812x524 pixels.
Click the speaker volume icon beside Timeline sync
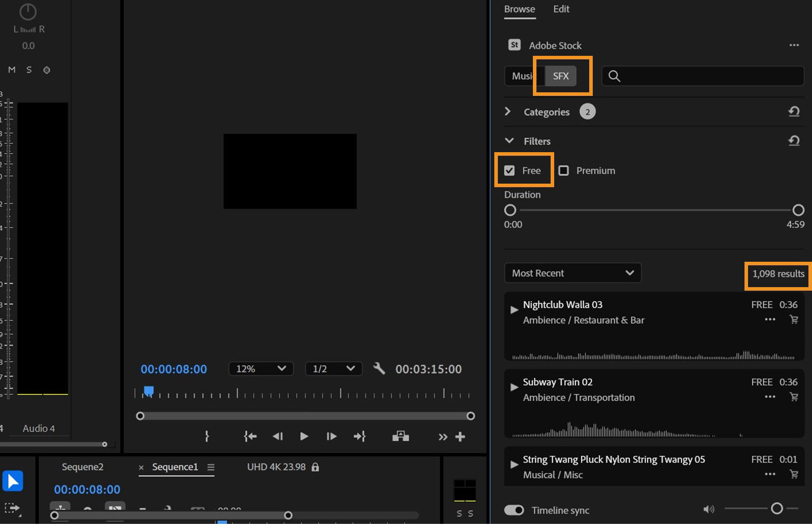(709, 509)
